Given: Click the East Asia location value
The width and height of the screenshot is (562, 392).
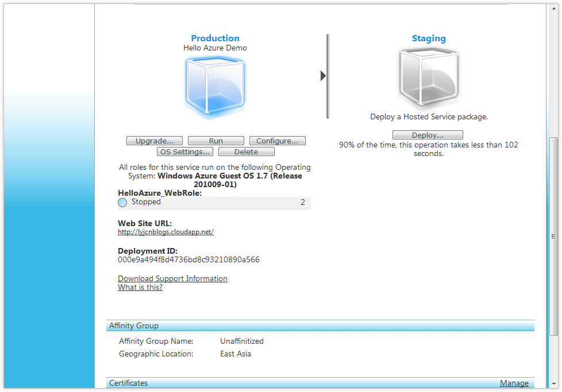Looking at the screenshot, I should click(236, 354).
